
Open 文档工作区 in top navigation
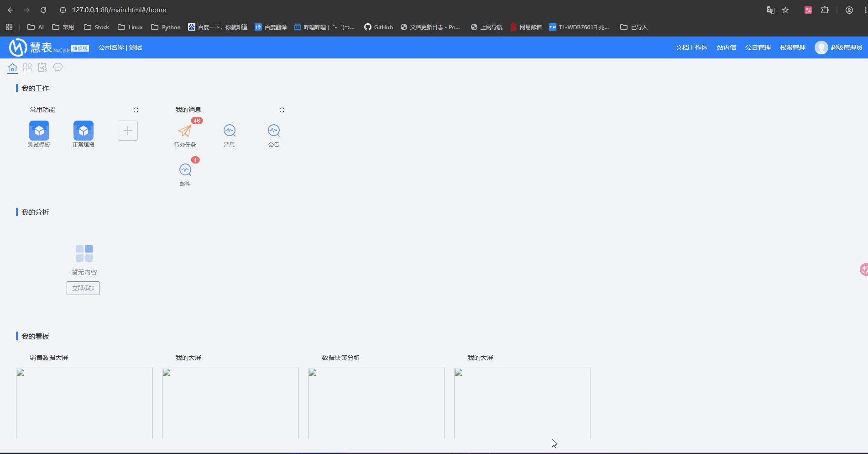click(x=691, y=48)
